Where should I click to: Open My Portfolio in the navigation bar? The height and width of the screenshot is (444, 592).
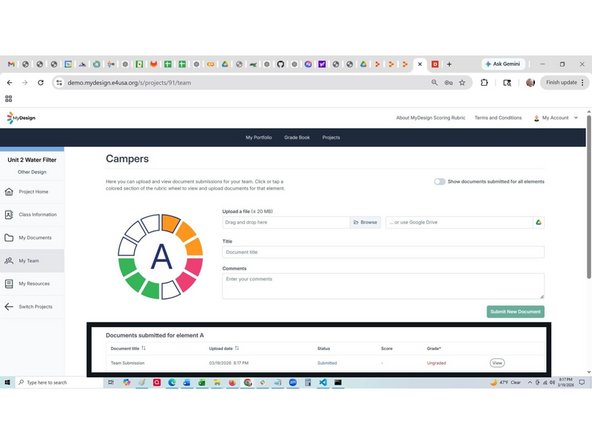pos(259,137)
